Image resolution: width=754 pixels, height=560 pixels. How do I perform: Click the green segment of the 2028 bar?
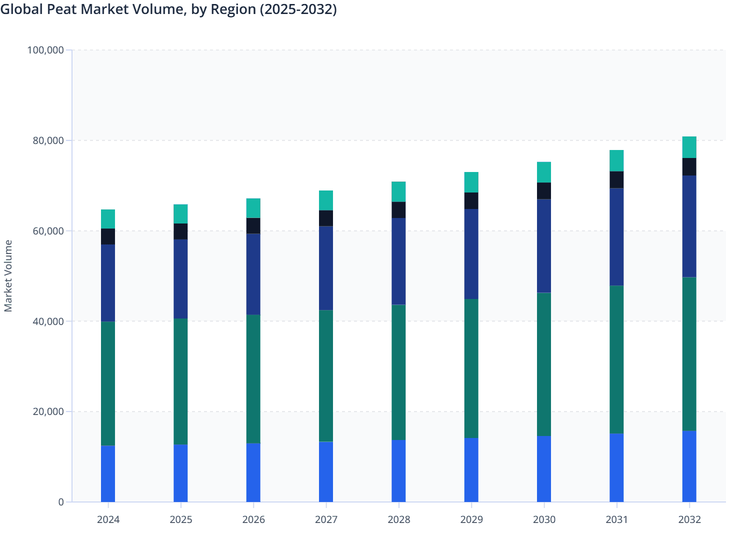[398, 370]
